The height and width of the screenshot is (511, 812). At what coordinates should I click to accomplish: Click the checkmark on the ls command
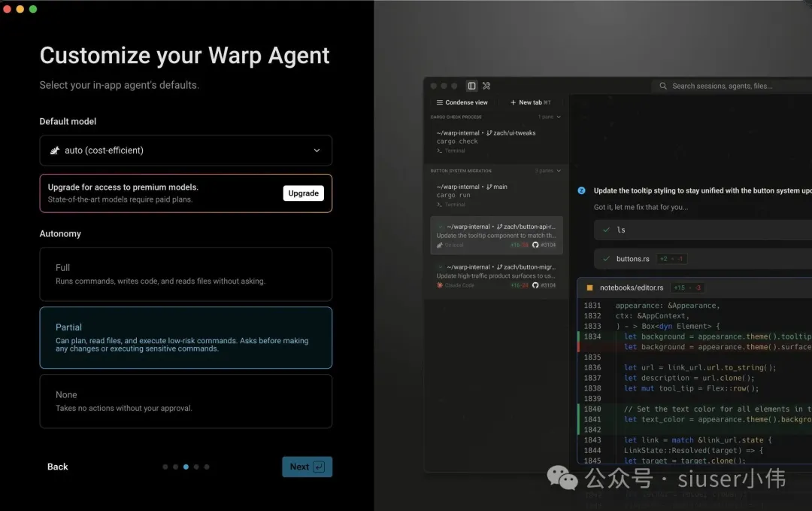pyautogui.click(x=607, y=230)
